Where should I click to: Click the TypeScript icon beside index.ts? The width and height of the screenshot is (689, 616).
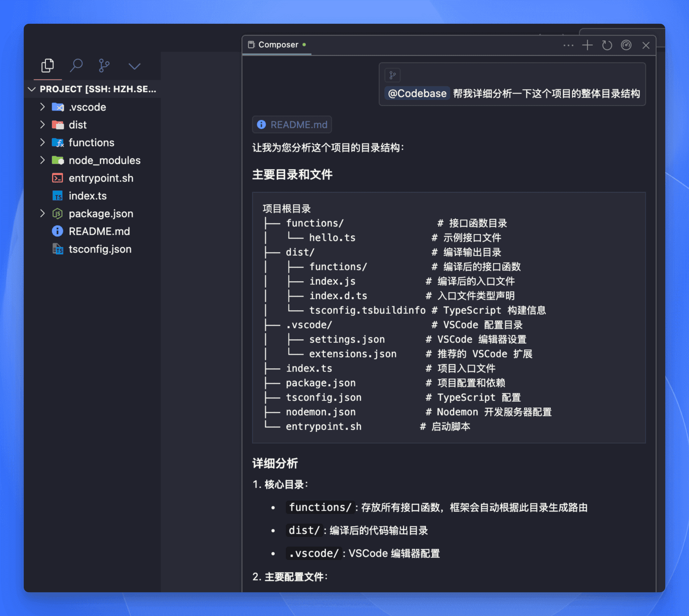(57, 196)
